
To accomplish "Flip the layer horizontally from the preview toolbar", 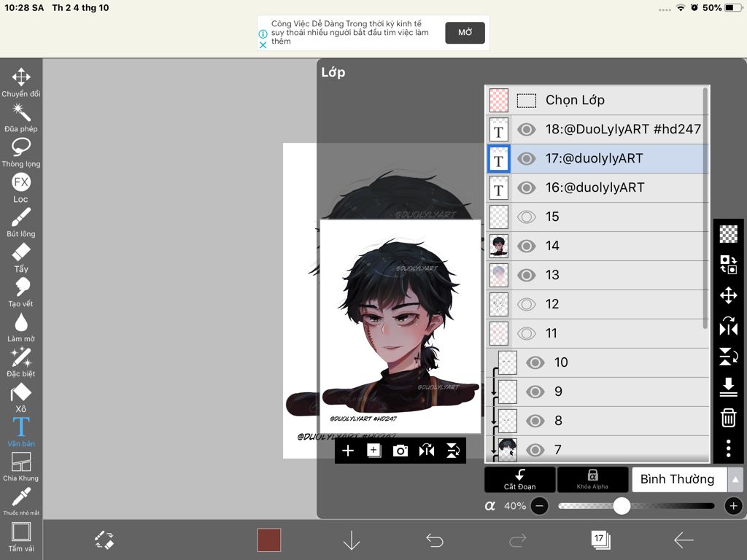I will click(426, 451).
